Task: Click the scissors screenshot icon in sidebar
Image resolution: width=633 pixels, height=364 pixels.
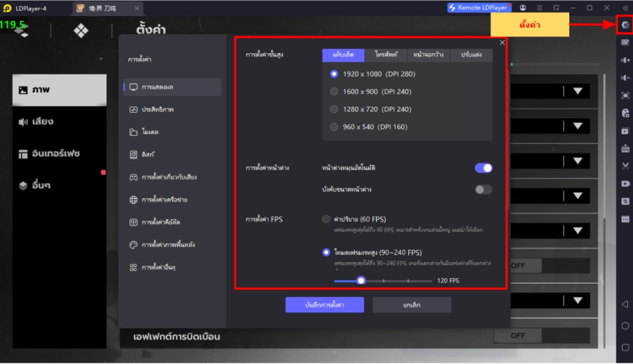Action: point(625,166)
